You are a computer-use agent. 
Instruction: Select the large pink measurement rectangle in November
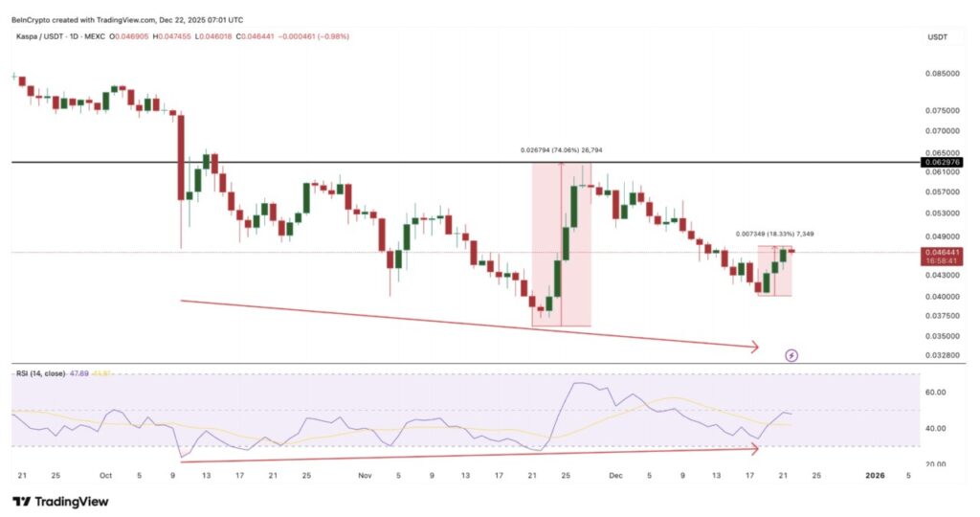pyautogui.click(x=561, y=244)
